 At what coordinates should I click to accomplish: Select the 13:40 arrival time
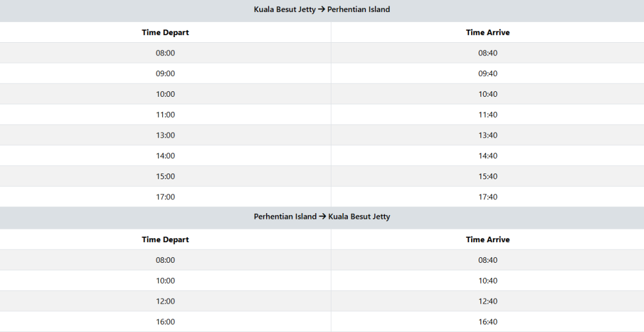tap(487, 135)
